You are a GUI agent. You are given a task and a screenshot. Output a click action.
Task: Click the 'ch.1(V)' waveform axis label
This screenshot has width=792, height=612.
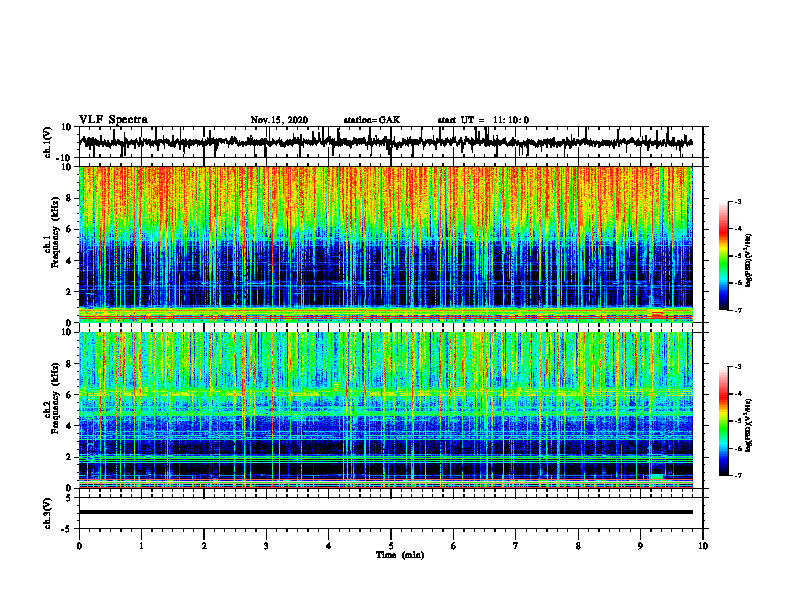coord(48,142)
